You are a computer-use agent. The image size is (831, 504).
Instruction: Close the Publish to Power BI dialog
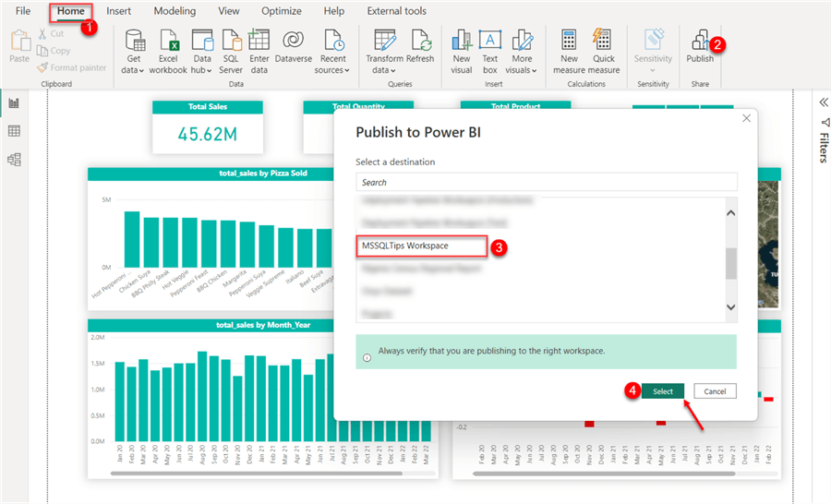[746, 118]
